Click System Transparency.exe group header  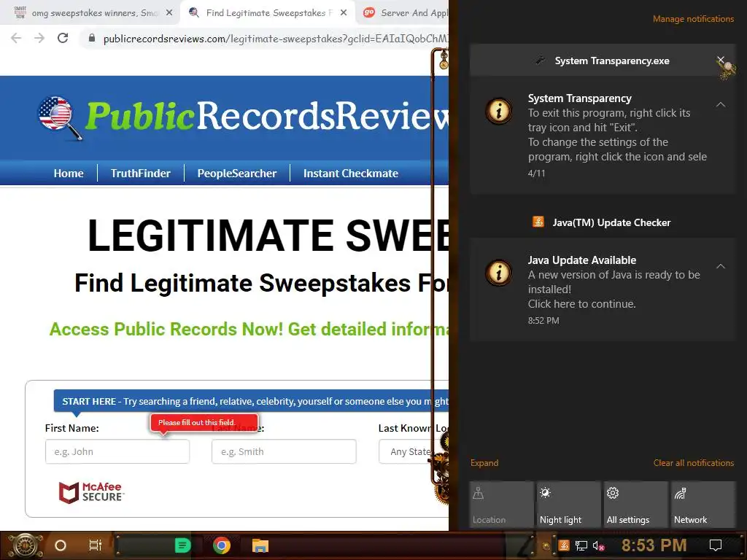point(603,61)
